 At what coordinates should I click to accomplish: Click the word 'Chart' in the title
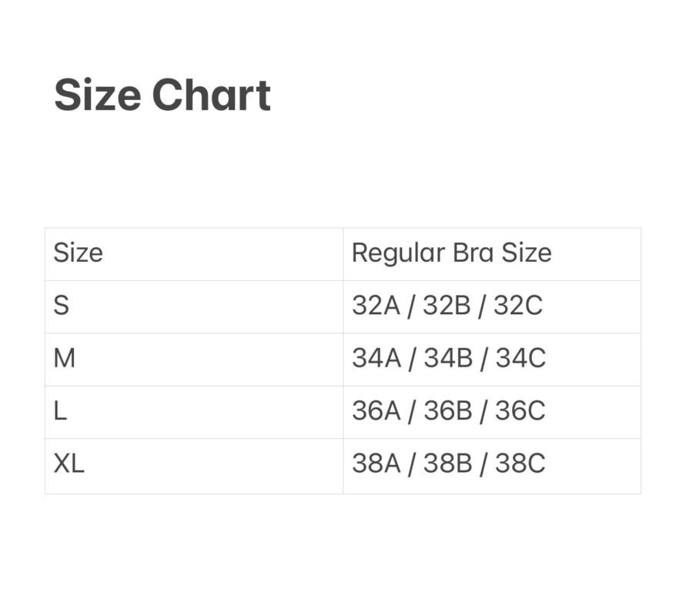point(211,95)
